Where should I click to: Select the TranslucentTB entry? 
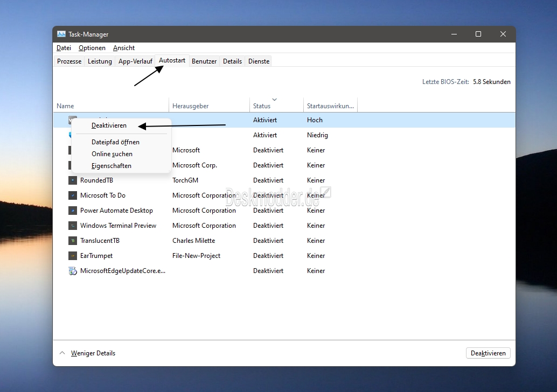100,241
